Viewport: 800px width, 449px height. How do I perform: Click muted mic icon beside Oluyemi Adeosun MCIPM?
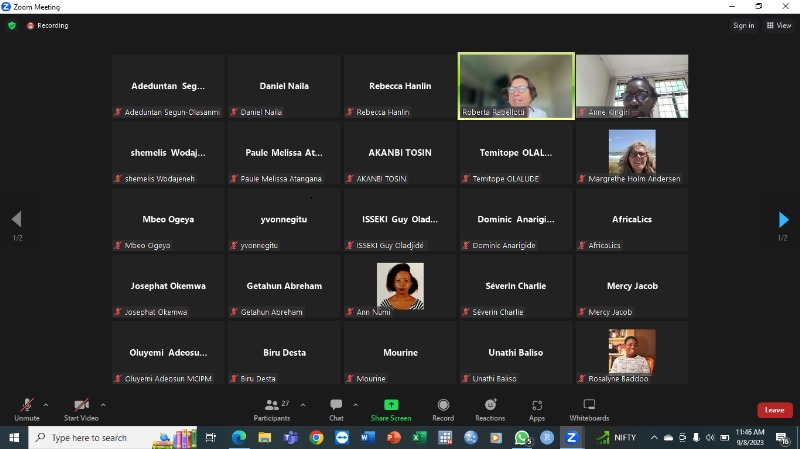(x=118, y=379)
